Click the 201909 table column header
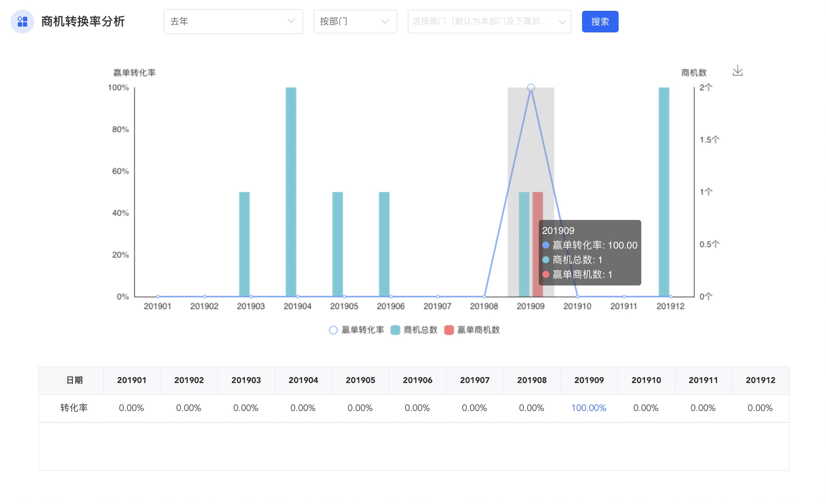This screenshot has height=504, width=826. click(x=589, y=380)
